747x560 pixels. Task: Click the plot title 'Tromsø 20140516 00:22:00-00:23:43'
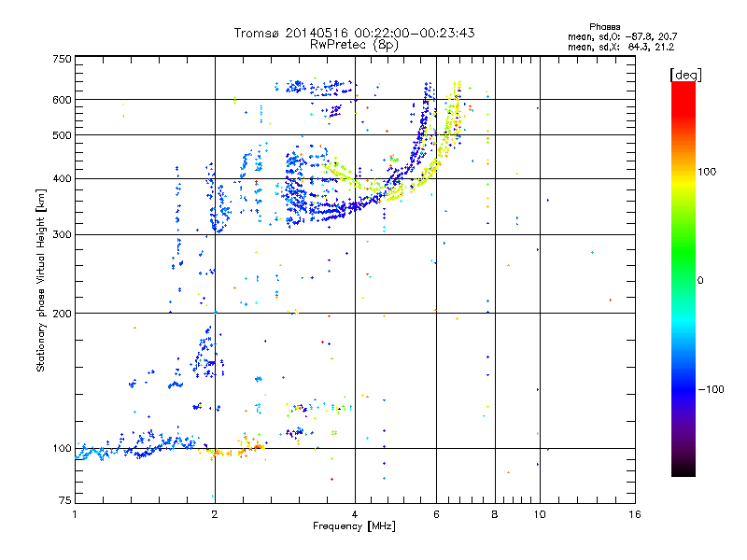354,33
